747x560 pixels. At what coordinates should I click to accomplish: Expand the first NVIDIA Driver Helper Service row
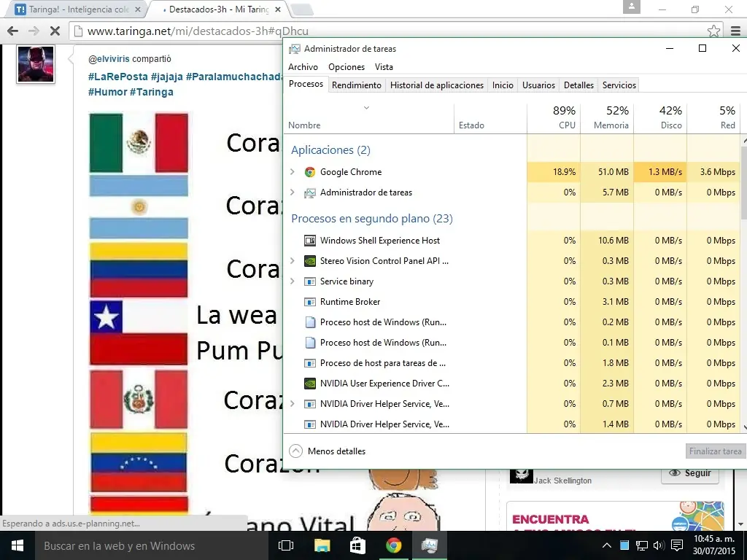293,404
